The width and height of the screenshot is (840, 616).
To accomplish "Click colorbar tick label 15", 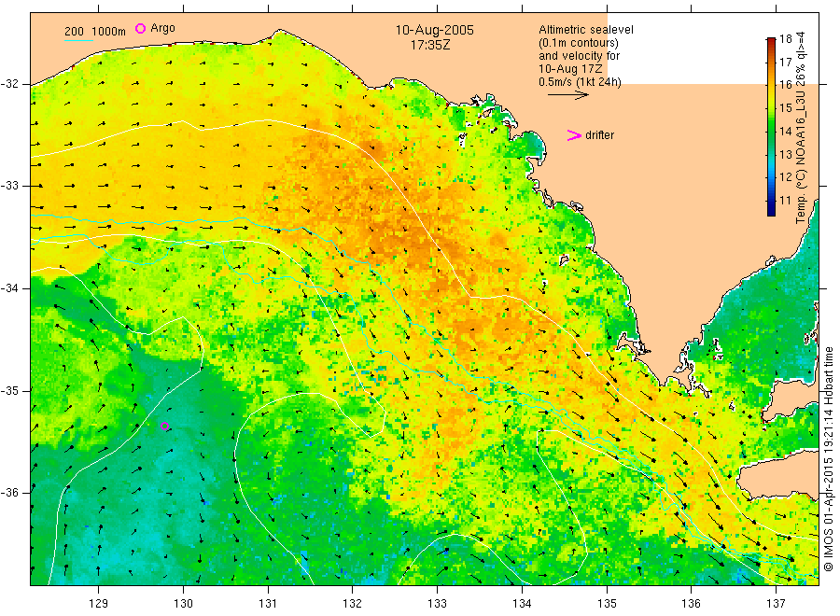I will click(785, 108).
